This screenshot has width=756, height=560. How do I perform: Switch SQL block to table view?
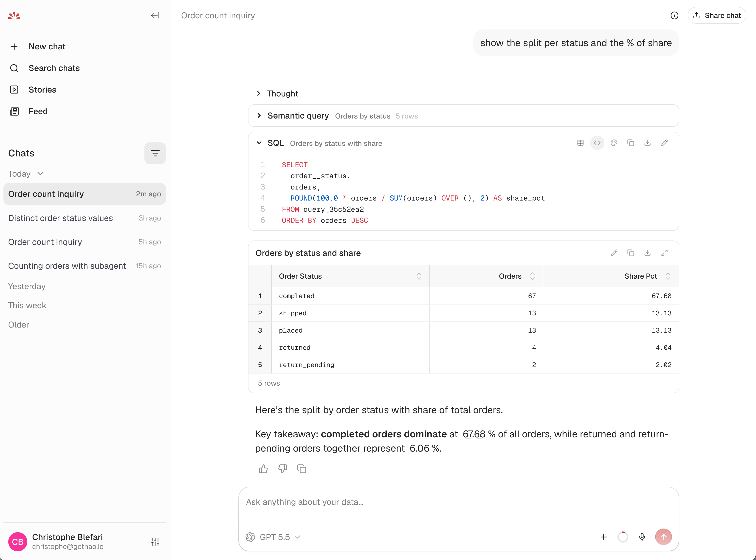point(581,143)
